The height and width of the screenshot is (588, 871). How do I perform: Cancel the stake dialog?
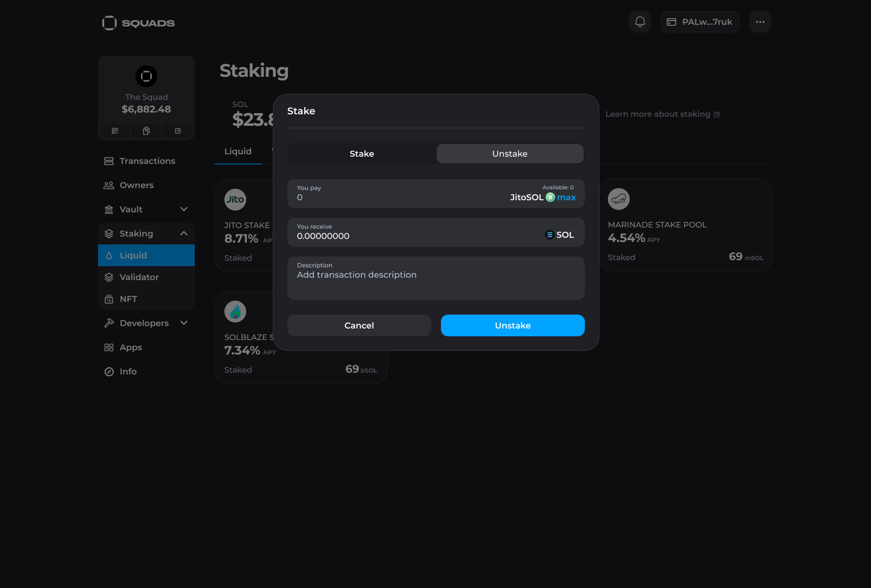pyautogui.click(x=359, y=325)
